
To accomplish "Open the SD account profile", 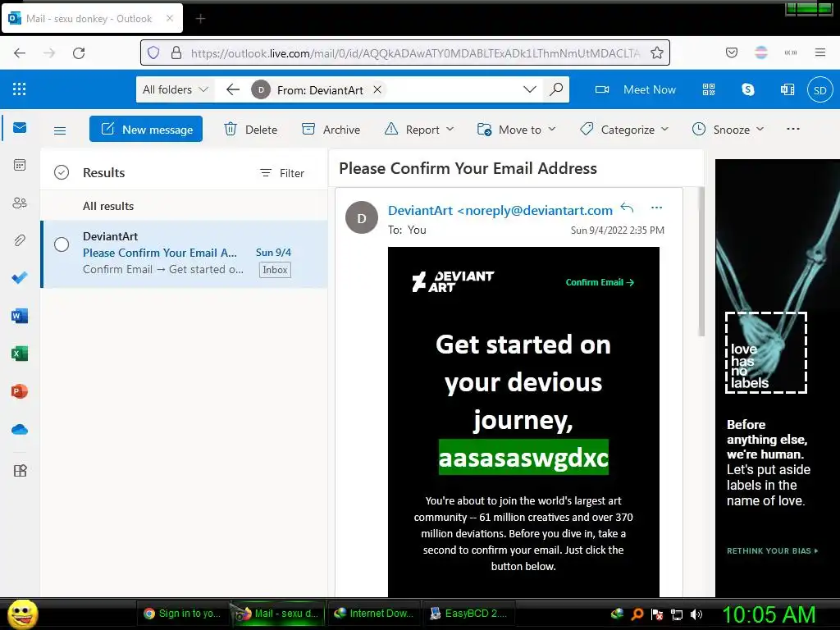I will [x=820, y=90].
